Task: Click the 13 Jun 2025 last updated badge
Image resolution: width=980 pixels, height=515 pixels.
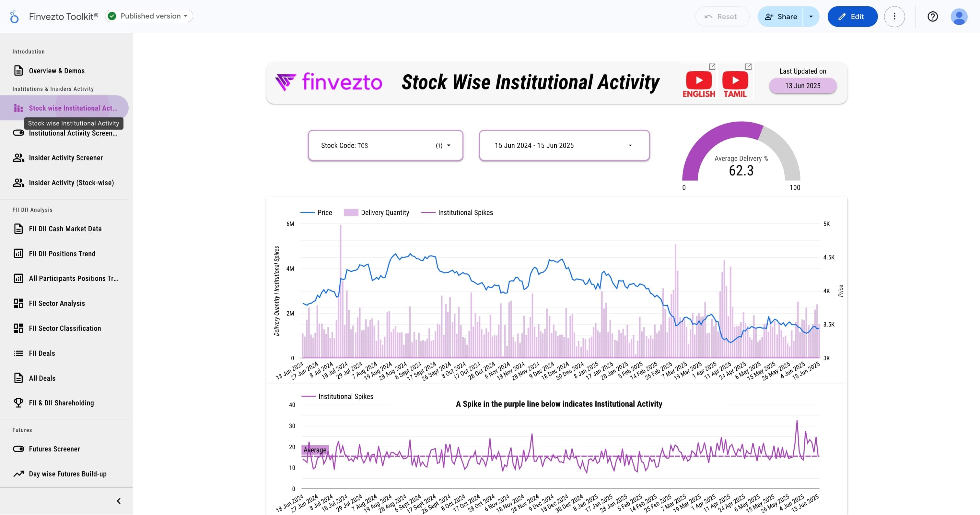Action: click(x=803, y=86)
